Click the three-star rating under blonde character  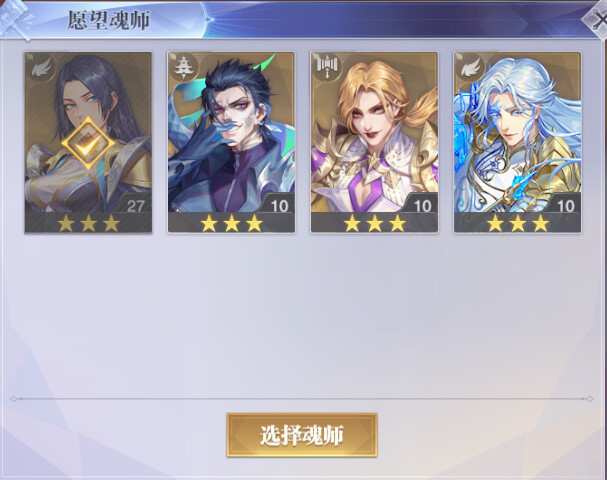[374, 223]
